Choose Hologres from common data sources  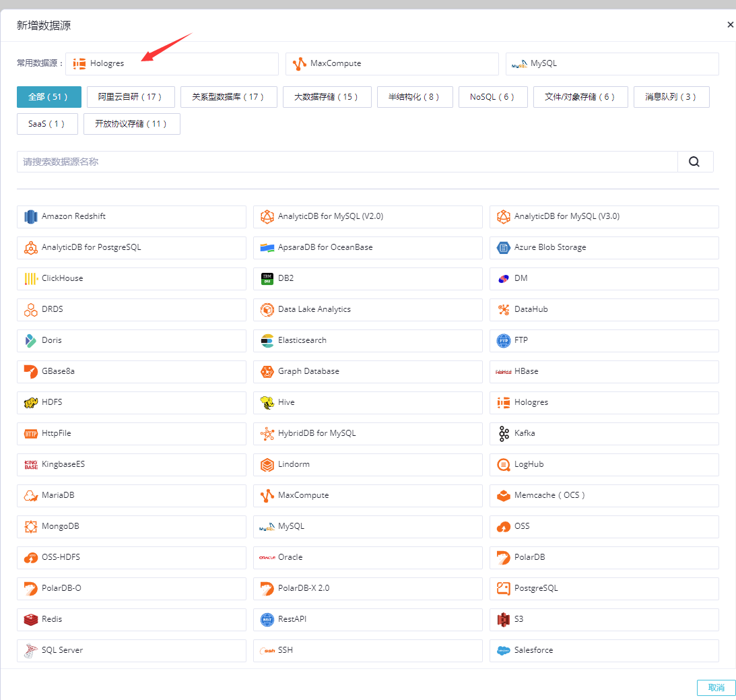point(172,64)
